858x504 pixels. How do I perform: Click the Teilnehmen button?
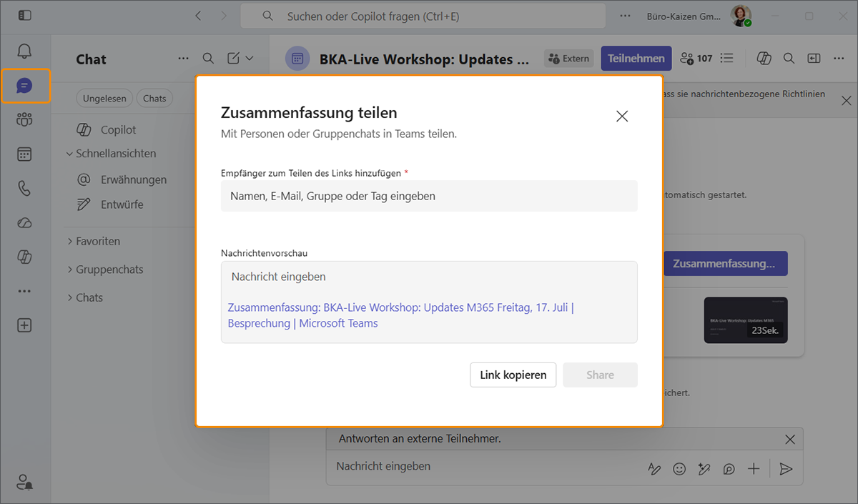(636, 59)
